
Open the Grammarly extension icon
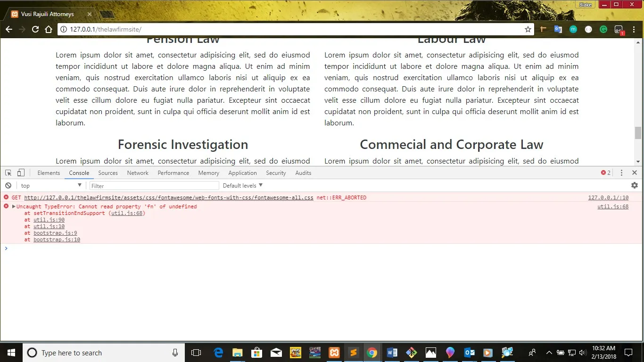coord(603,29)
